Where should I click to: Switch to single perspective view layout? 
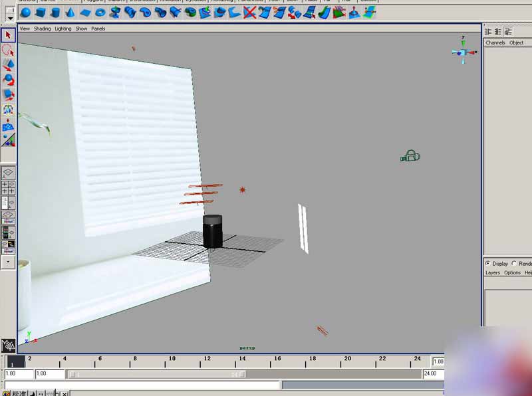pos(8,173)
